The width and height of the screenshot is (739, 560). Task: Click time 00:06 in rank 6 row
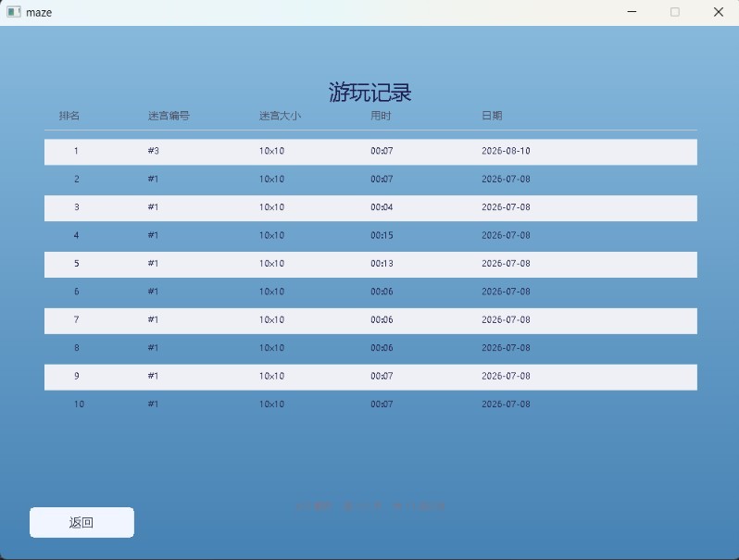[x=382, y=292]
